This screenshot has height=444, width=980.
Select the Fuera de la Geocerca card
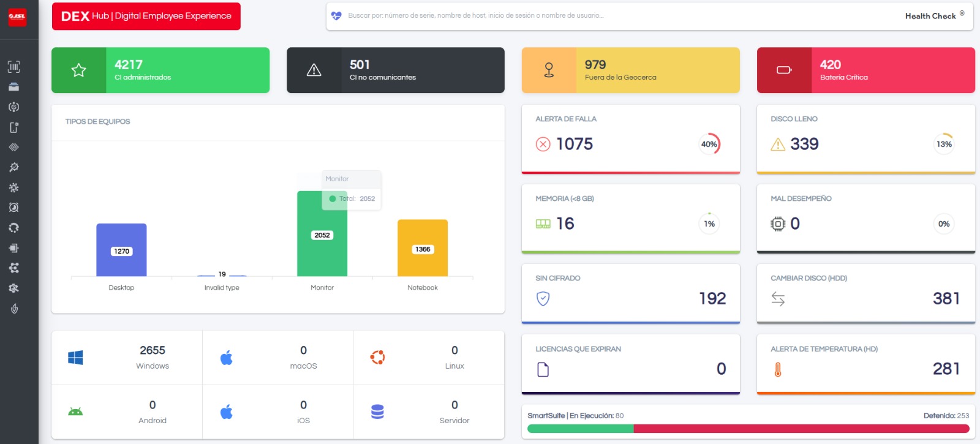[x=631, y=70]
